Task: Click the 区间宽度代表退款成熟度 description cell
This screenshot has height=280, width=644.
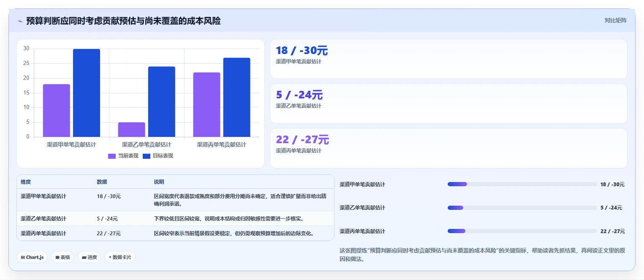Action: (241, 200)
